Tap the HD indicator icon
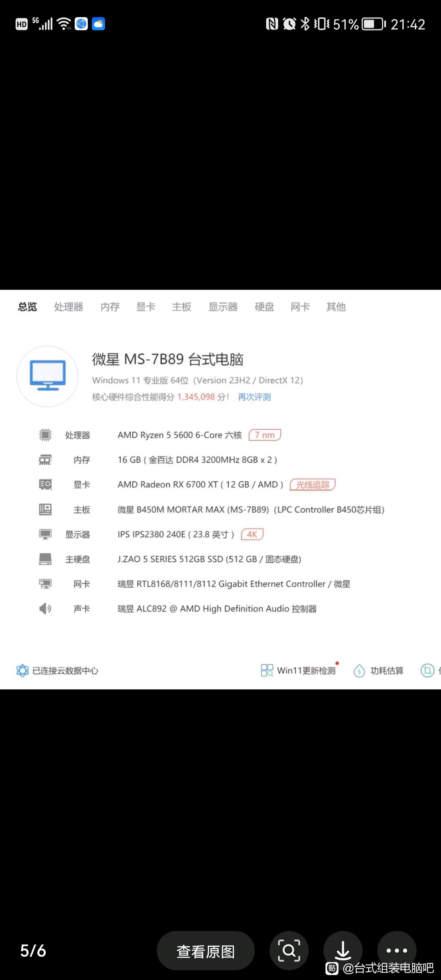Viewport: 441px width, 980px height. (22, 24)
